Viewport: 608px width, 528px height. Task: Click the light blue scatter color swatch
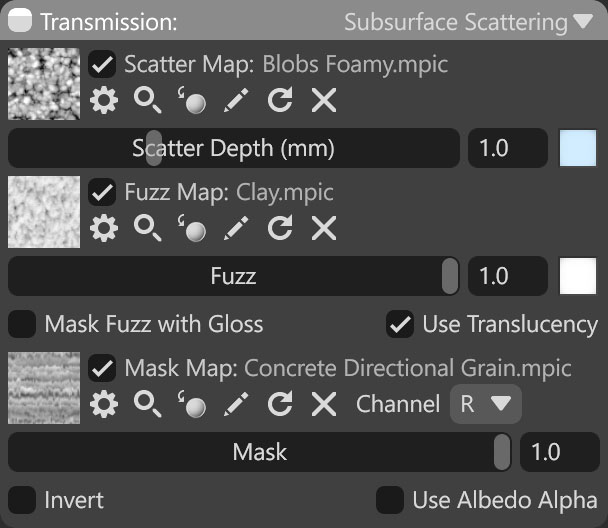[x=578, y=148]
